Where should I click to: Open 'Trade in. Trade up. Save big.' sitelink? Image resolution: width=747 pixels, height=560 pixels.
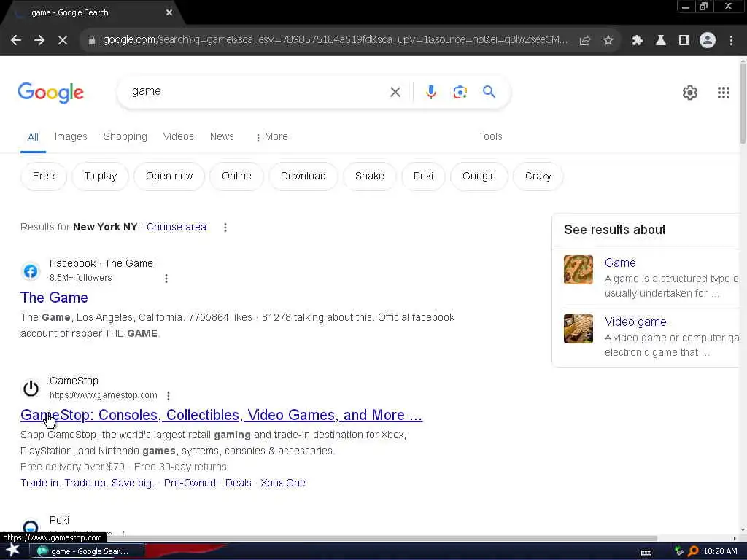88,483
